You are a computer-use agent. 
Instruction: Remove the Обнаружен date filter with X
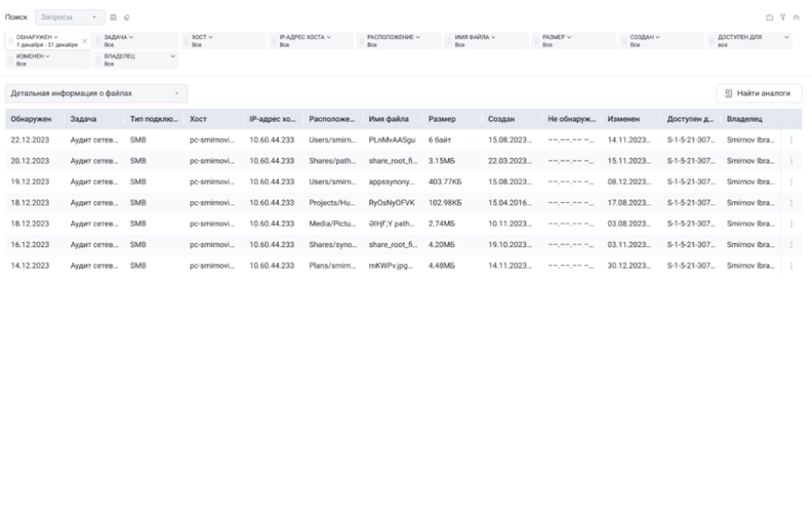85,40
